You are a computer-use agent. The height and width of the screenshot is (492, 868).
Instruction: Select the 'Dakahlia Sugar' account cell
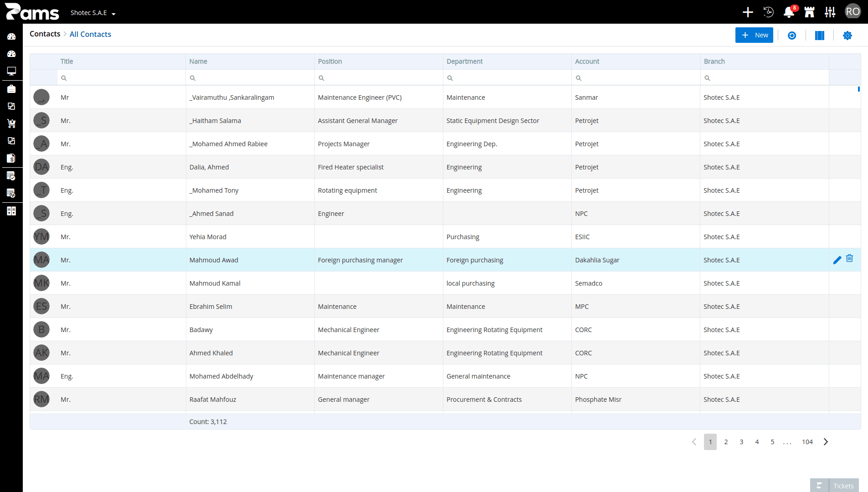click(636, 260)
